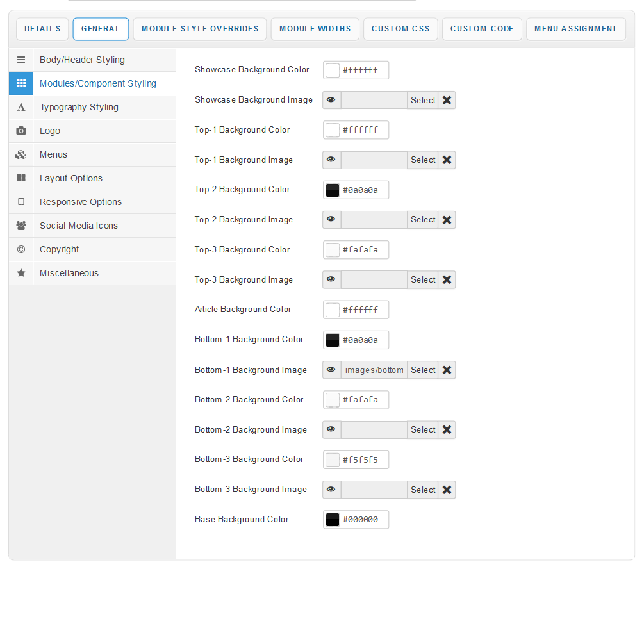Click the Responsive Options tablet icon
The width and height of the screenshot is (644, 644).
click(21, 202)
